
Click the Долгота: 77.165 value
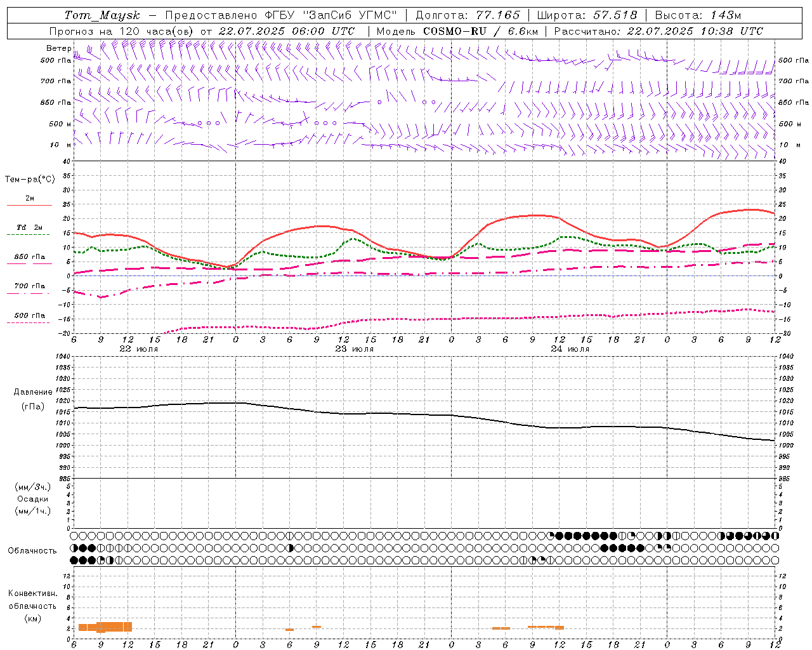click(x=468, y=15)
